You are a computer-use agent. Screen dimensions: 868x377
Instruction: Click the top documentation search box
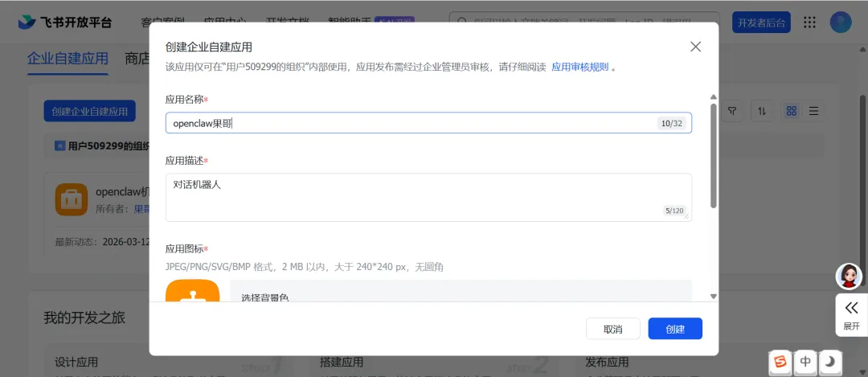[x=584, y=23]
